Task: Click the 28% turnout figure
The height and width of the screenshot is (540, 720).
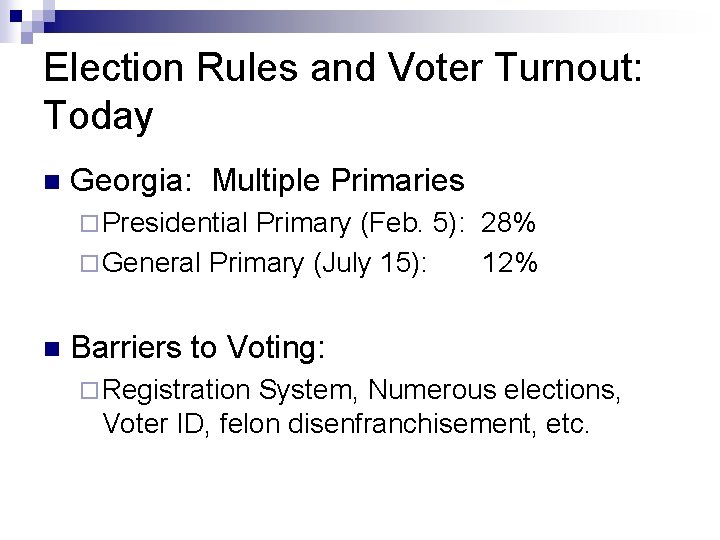Action: [x=512, y=223]
